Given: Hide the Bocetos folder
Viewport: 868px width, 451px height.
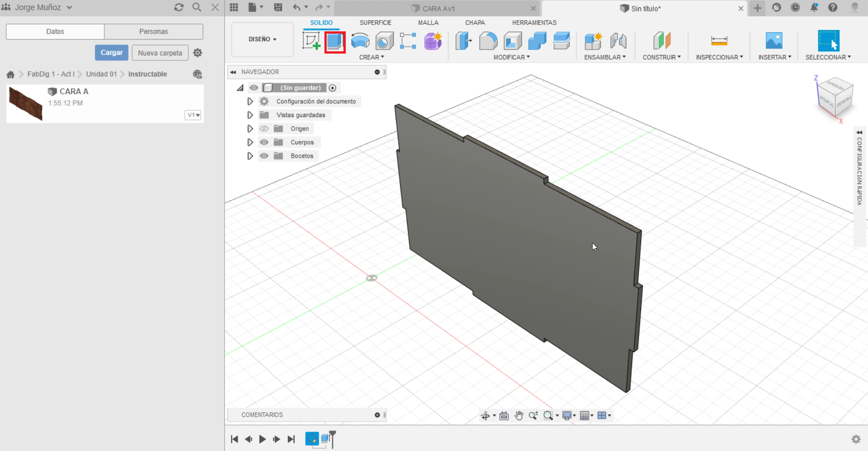Looking at the screenshot, I should tap(264, 156).
